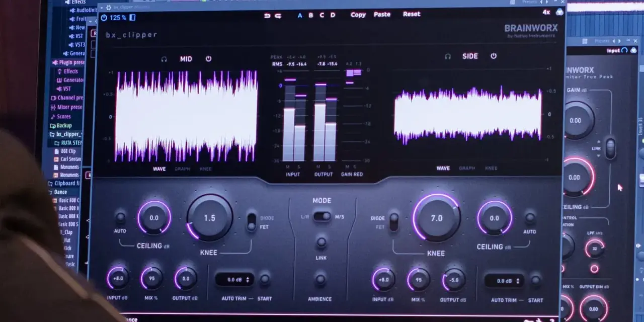
Task: Switch SIDE display to KNEE tab
Action: 491,168
